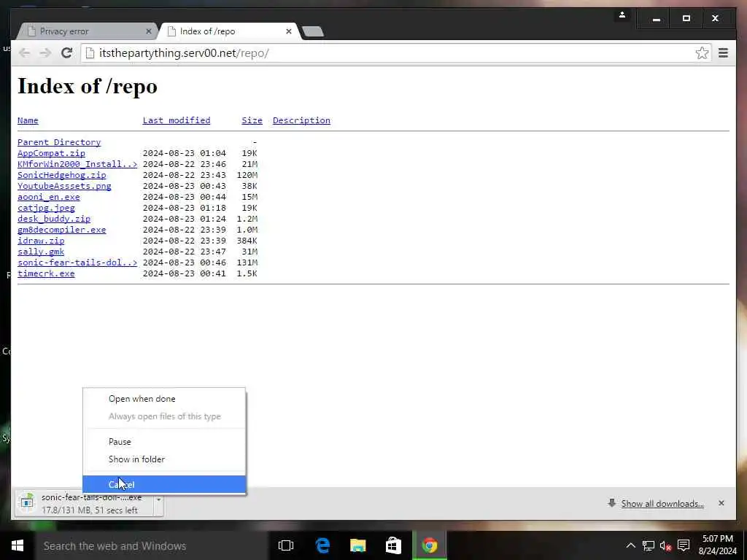
Task: Choose Show in folder
Action: pyautogui.click(x=164, y=459)
